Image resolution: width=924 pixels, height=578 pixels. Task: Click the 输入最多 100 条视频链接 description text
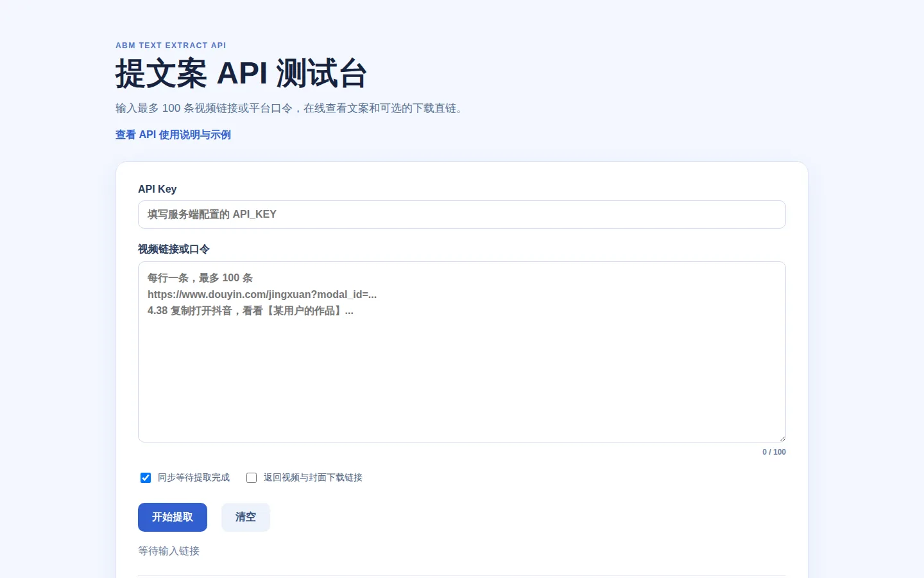pyautogui.click(x=289, y=109)
